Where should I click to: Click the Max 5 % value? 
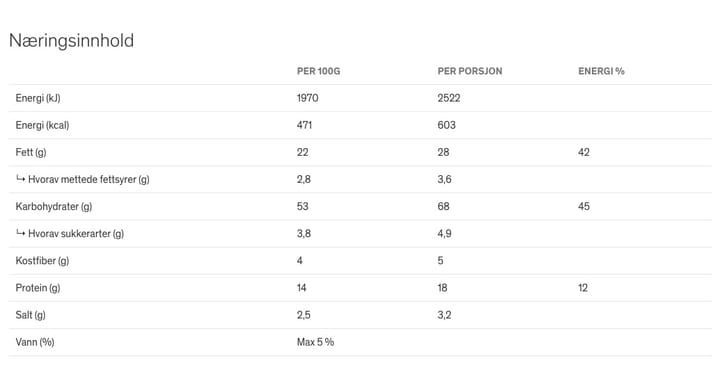point(315,342)
